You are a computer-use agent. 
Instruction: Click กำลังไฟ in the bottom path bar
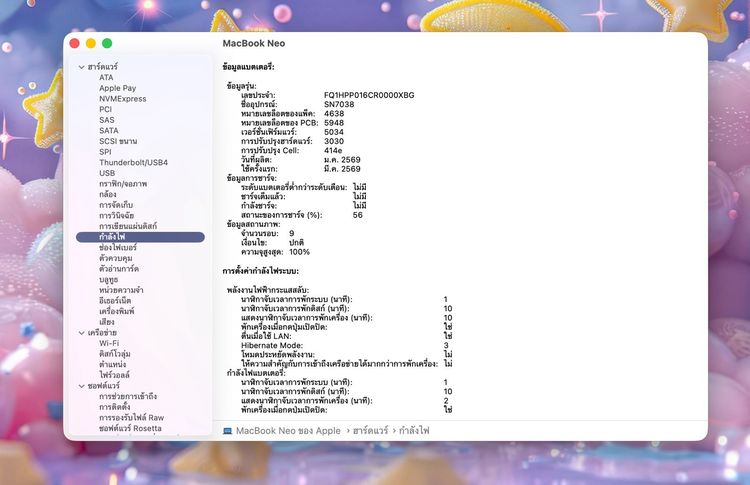tap(414, 431)
